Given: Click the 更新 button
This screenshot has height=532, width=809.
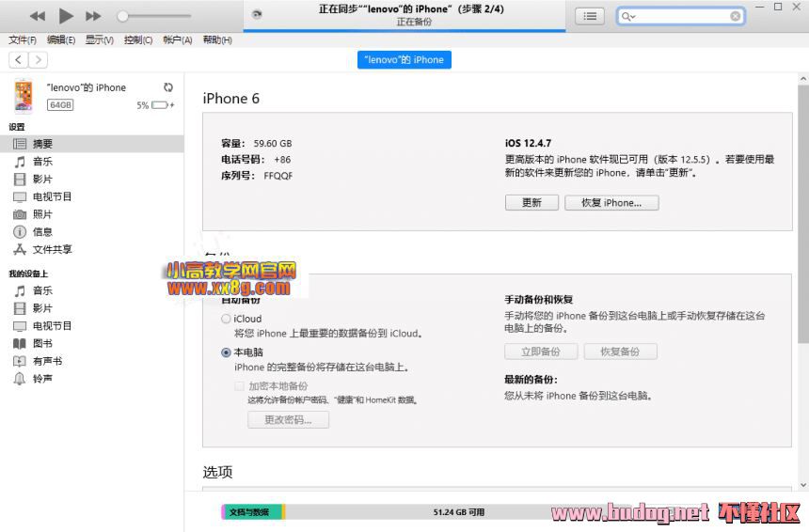Looking at the screenshot, I should pos(531,203).
